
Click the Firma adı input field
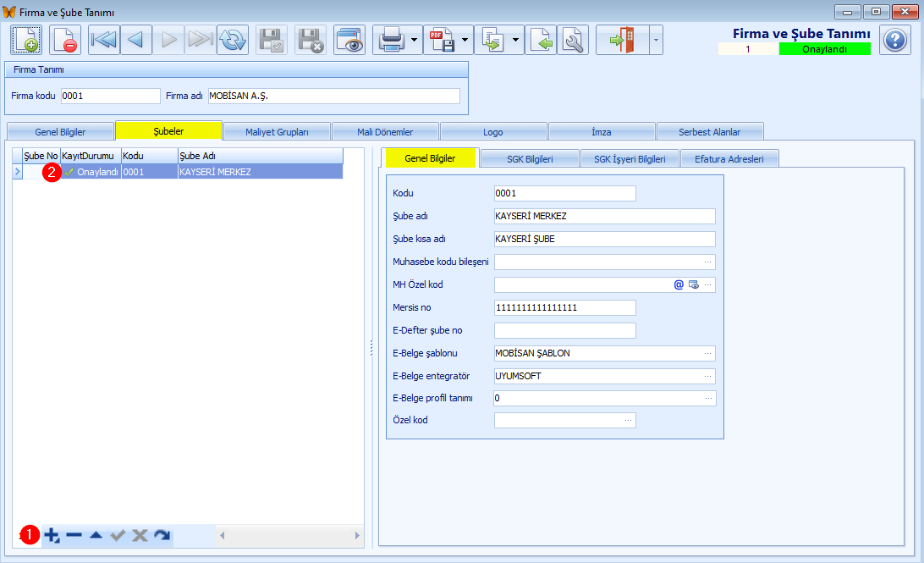[x=334, y=97]
